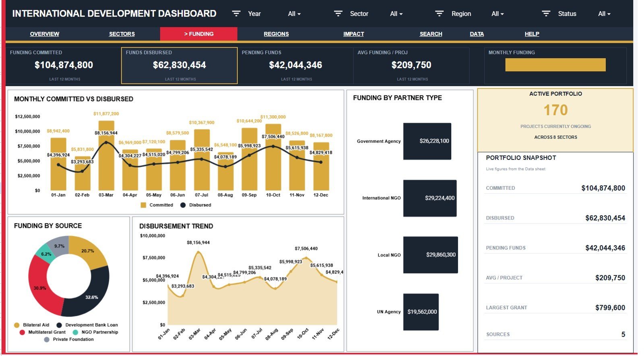Open the Sector All dropdown

pyautogui.click(x=396, y=14)
